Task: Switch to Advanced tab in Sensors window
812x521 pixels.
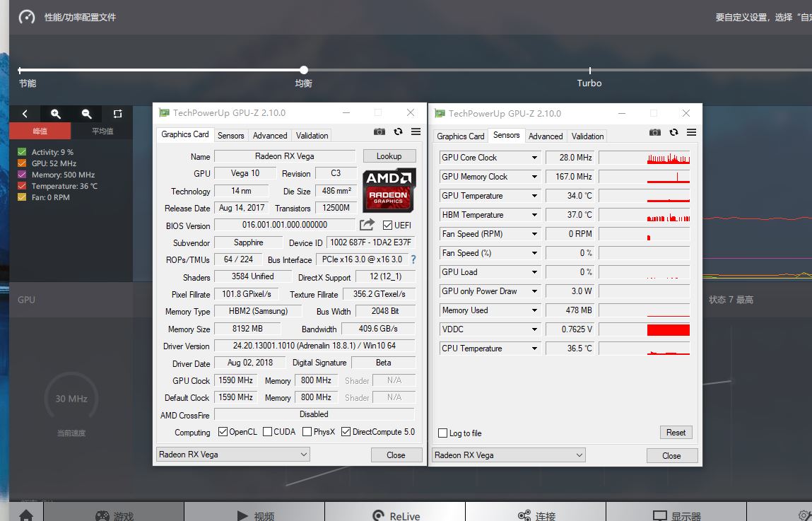Action: 546,136
